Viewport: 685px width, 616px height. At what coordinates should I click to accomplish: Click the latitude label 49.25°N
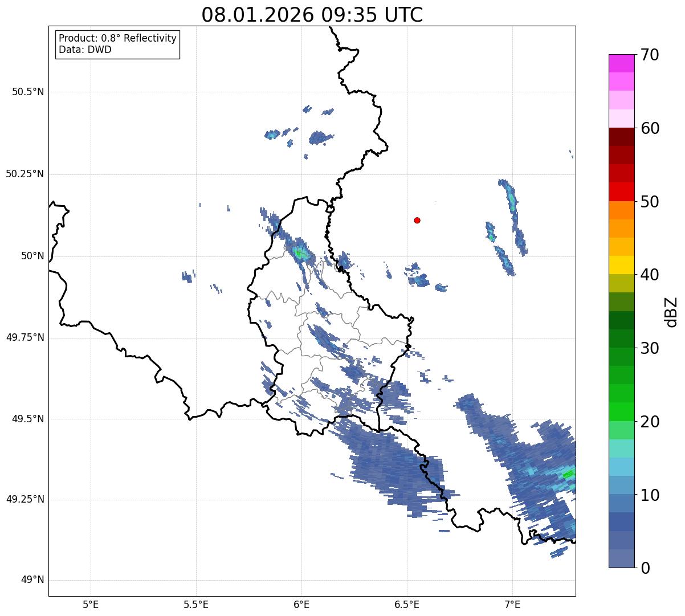click(x=25, y=499)
